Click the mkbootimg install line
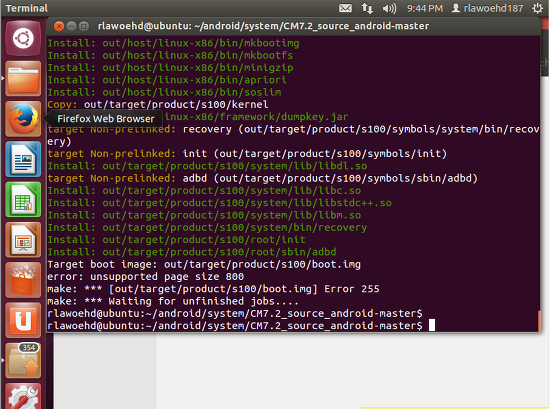 tap(173, 43)
